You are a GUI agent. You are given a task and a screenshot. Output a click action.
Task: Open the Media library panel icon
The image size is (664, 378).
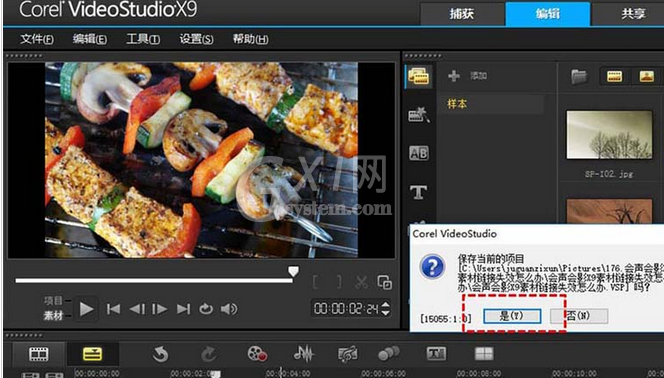click(418, 76)
